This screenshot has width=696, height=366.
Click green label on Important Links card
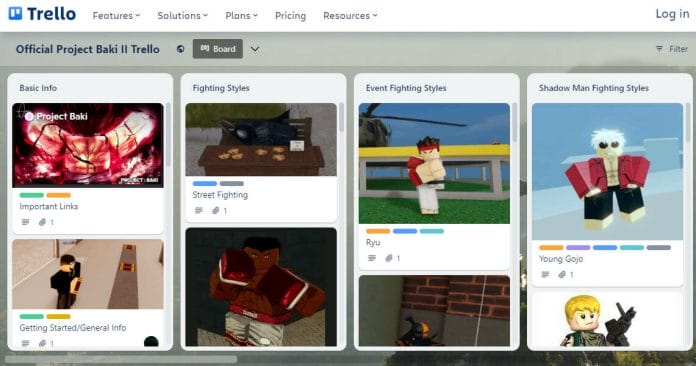click(32, 195)
